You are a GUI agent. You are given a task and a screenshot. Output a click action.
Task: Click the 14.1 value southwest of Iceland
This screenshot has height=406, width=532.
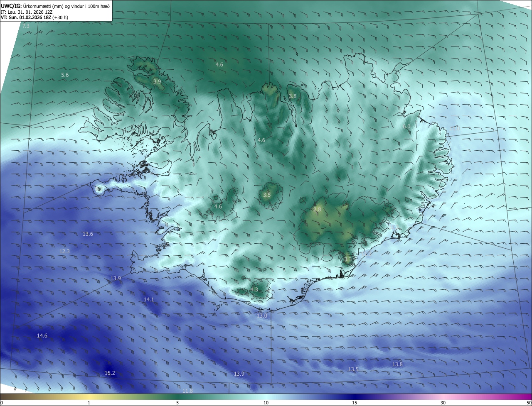tap(149, 299)
